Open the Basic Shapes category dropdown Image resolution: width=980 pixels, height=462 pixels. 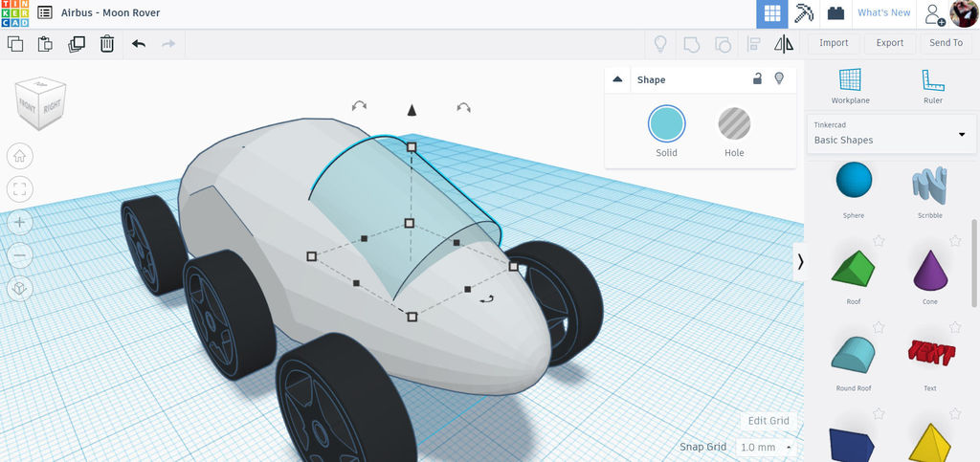pyautogui.click(x=891, y=134)
